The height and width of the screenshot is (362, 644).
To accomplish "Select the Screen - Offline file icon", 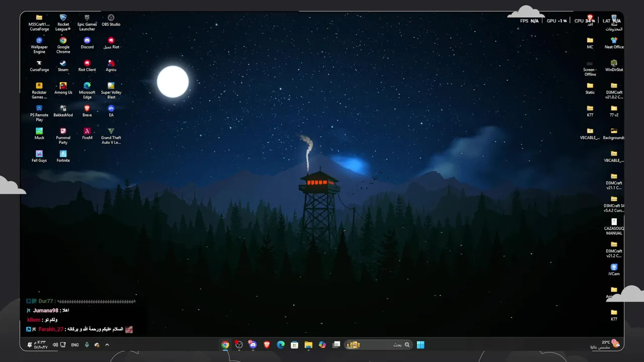I will click(x=590, y=68).
